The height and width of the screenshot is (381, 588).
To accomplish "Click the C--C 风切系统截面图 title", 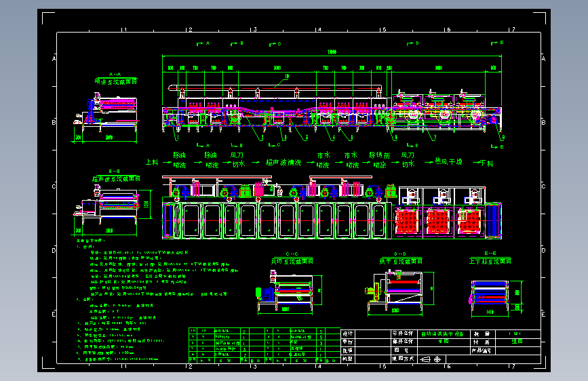I will pyautogui.click(x=292, y=258).
